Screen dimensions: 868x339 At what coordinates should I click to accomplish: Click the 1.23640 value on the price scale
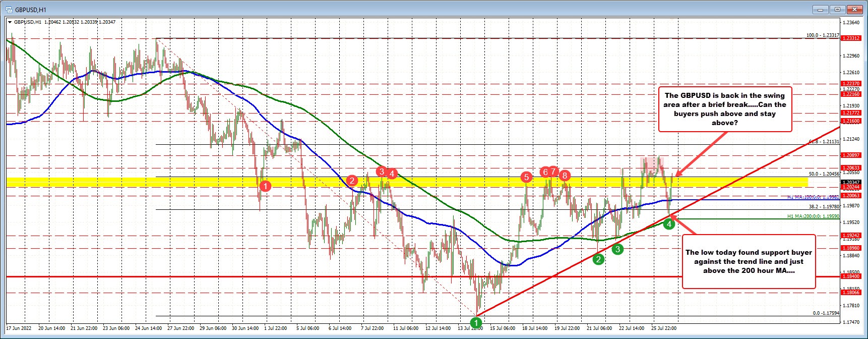point(852,23)
